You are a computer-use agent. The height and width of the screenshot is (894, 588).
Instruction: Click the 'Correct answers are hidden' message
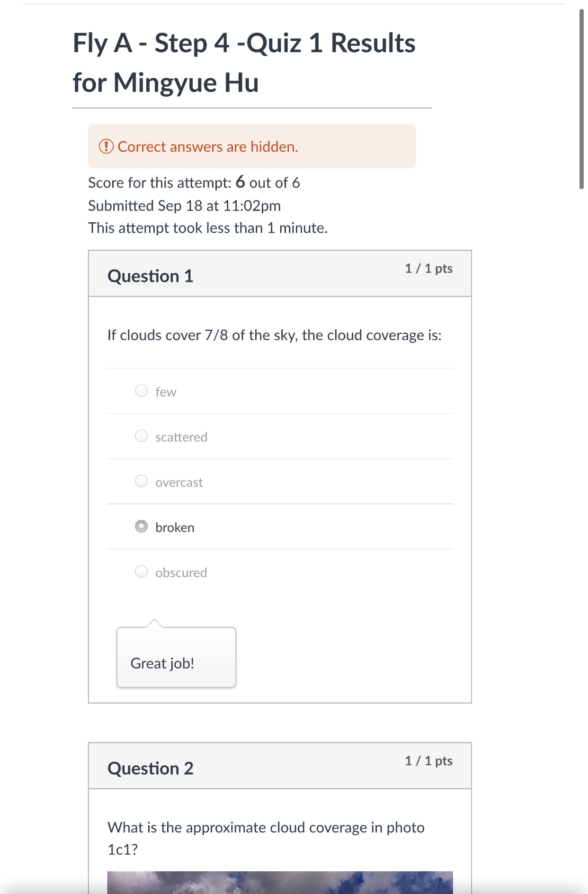(x=208, y=147)
